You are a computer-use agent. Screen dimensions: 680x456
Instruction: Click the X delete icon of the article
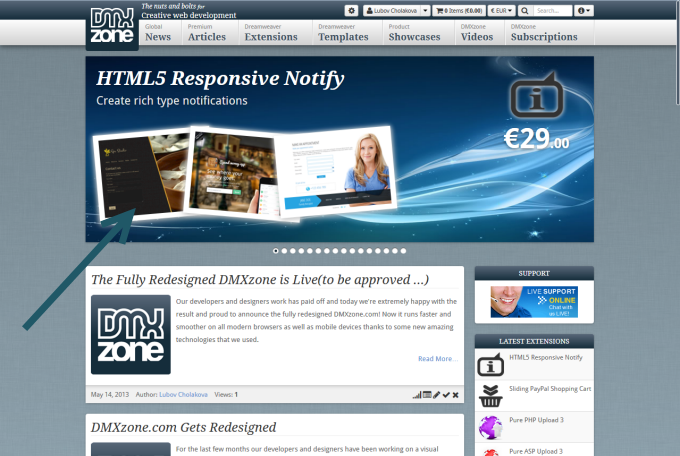(x=455, y=395)
